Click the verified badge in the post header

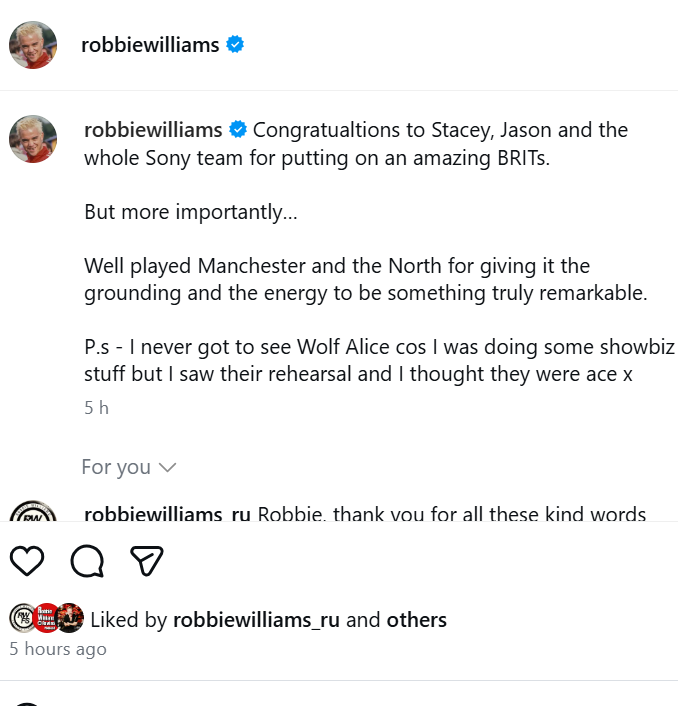[x=235, y=44]
